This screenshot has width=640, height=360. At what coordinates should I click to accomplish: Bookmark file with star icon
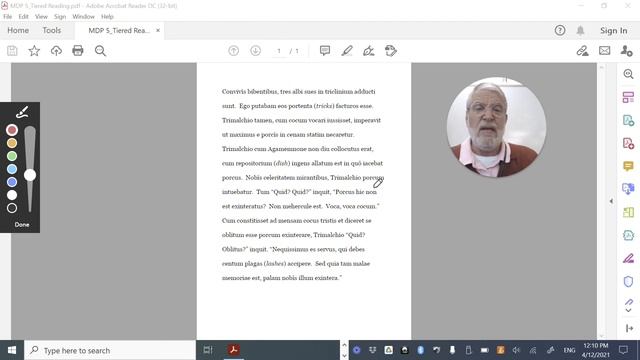tap(34, 51)
